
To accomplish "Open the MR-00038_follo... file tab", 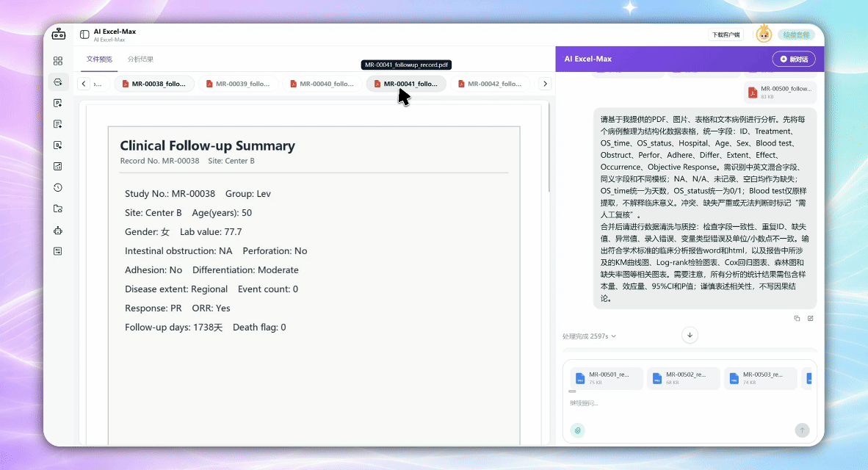I will click(x=154, y=84).
